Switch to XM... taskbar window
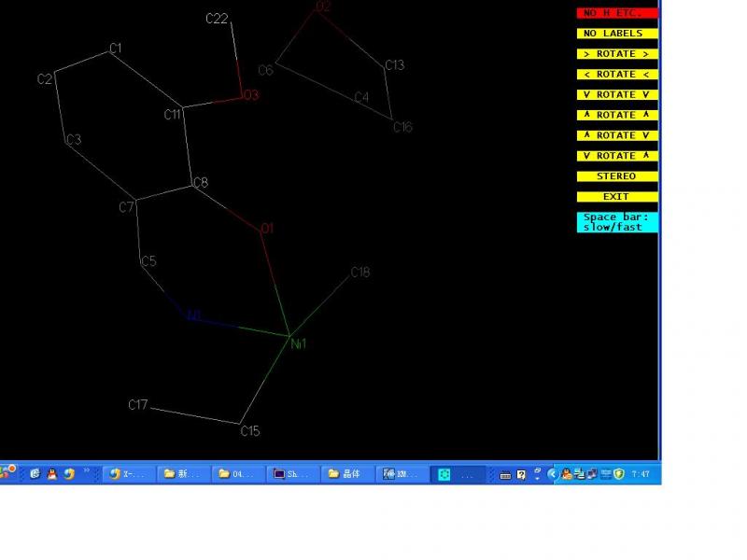This screenshot has height=560, width=747. [x=402, y=474]
